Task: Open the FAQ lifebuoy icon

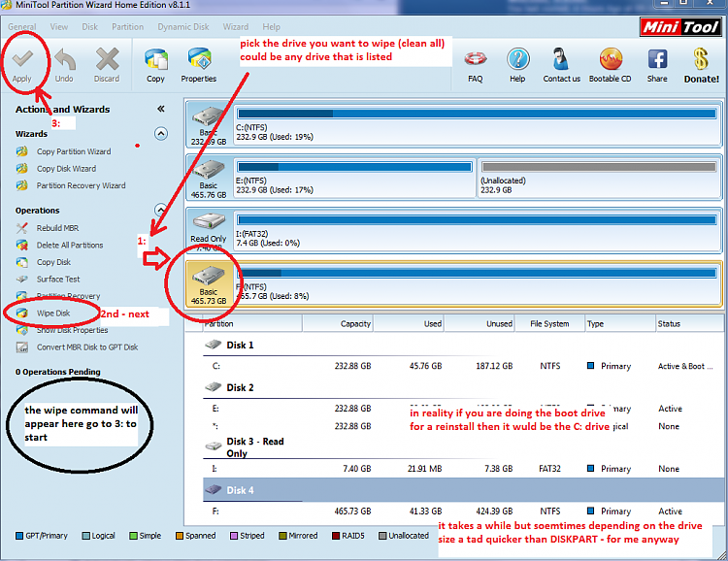Action: (475, 65)
